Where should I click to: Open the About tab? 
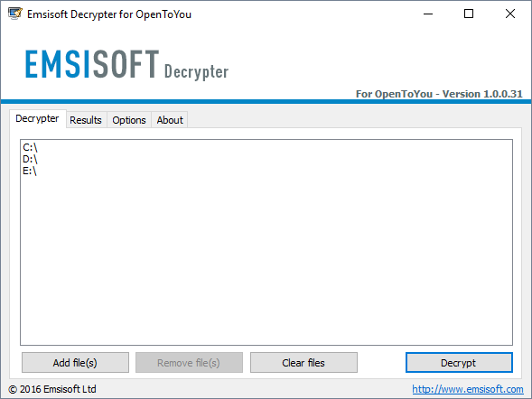(170, 120)
